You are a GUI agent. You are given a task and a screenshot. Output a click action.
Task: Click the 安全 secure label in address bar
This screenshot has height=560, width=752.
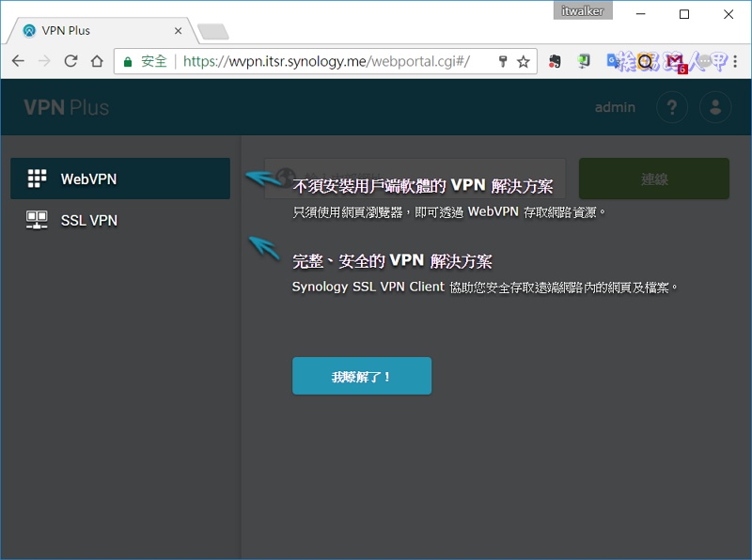click(154, 61)
